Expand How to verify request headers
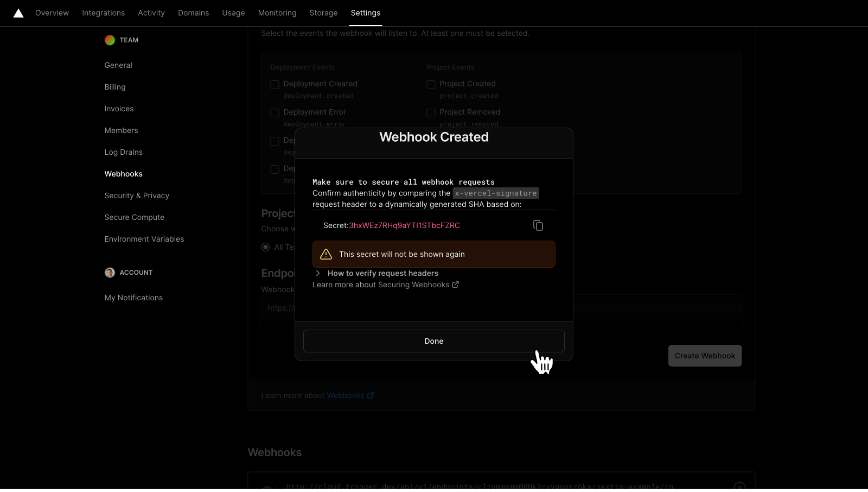868x492 pixels. pos(377,273)
